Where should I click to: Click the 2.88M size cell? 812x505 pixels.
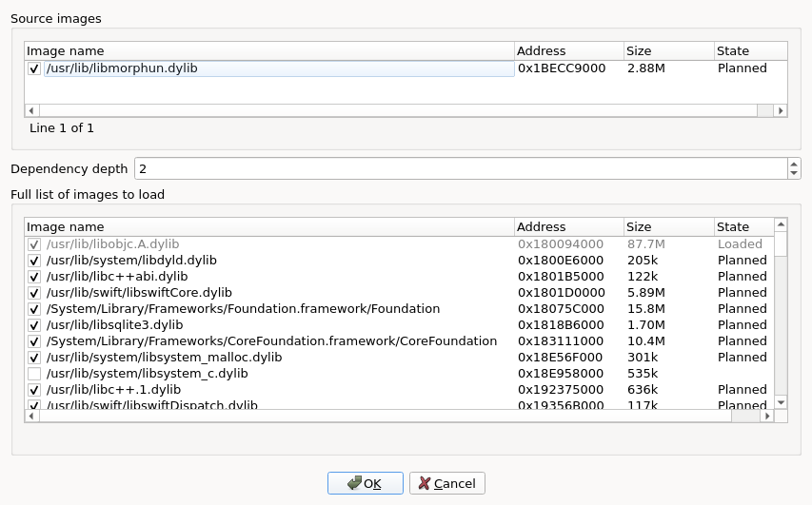[645, 68]
